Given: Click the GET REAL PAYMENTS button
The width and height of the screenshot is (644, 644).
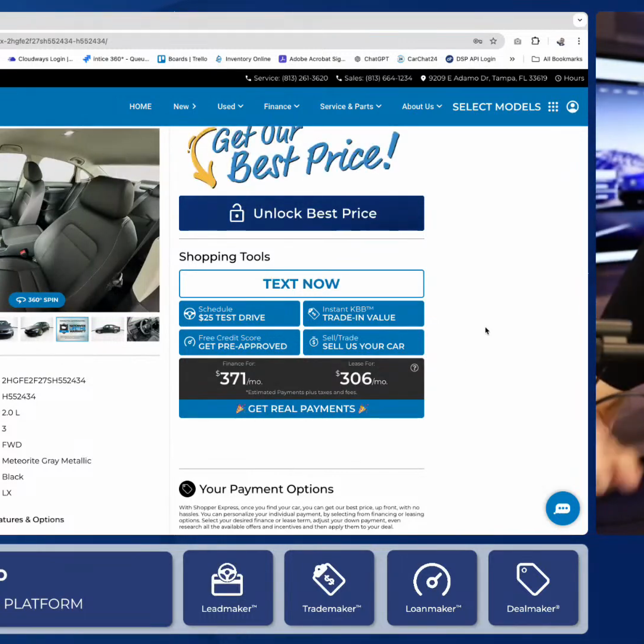Looking at the screenshot, I should pos(301,409).
